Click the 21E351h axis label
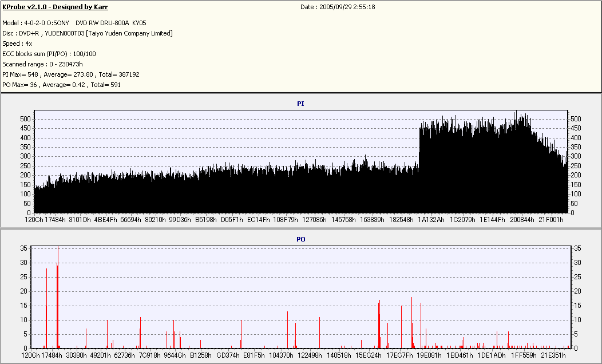Screen dimensions: 602x364 (x=553, y=355)
